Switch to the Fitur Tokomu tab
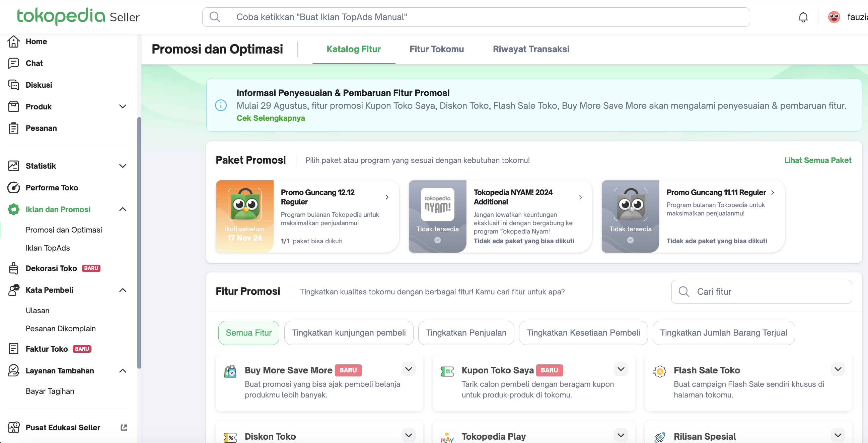This screenshot has height=443, width=868. (436, 49)
